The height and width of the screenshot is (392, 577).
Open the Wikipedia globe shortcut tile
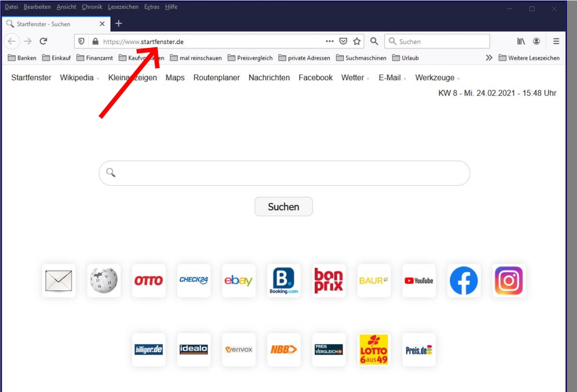104,280
